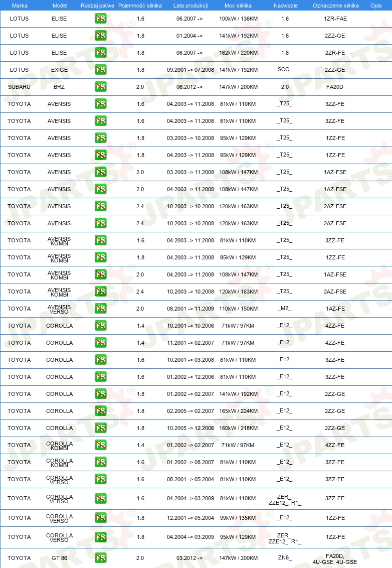Click fuel icon in the Avensis Verso row
The image size is (392, 568).
pyautogui.click(x=101, y=308)
